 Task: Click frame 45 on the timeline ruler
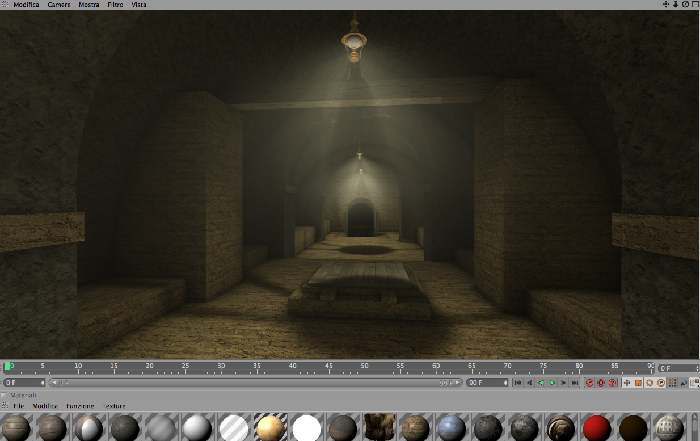[x=329, y=367]
